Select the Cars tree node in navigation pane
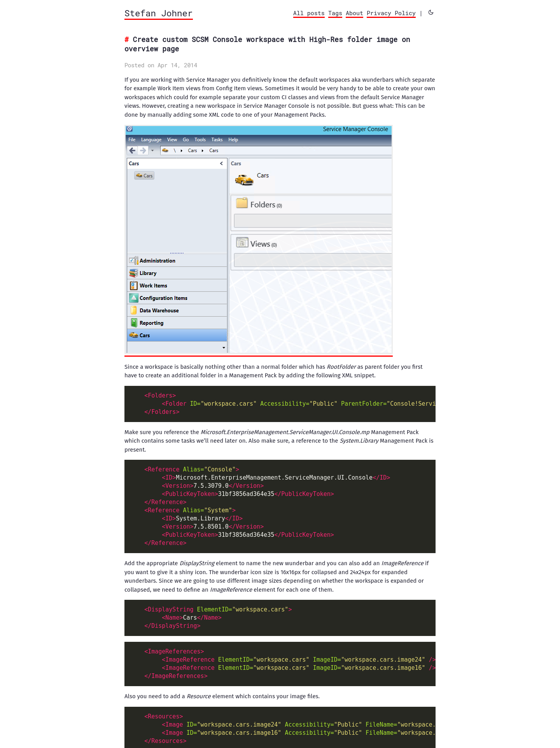This screenshot has height=748, width=560. (144, 175)
